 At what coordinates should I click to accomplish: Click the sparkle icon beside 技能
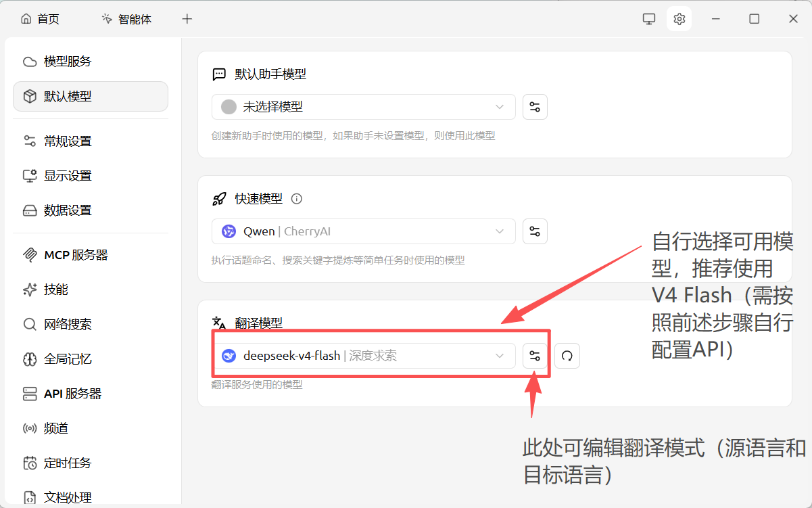(x=30, y=290)
